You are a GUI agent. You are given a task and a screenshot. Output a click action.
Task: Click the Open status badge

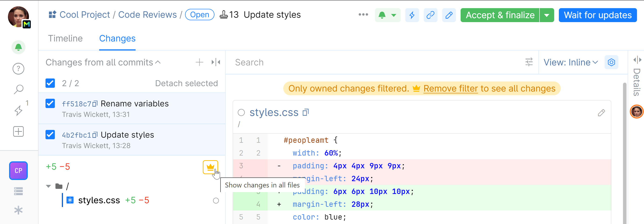pos(199,15)
